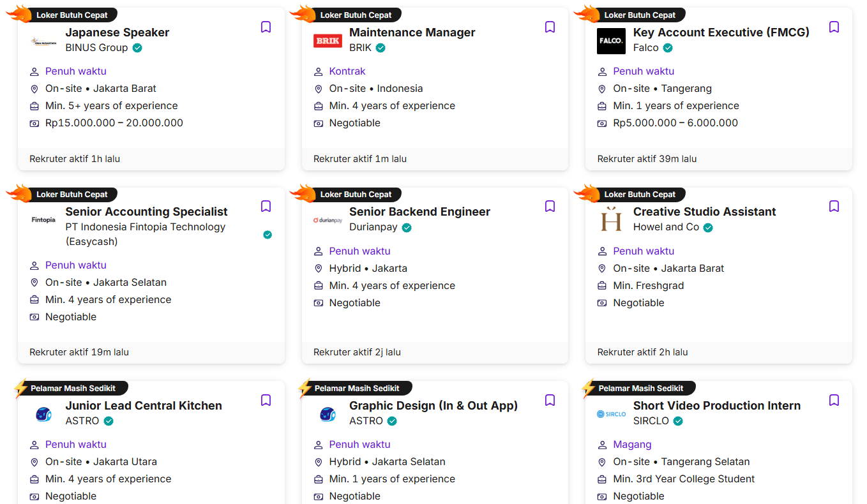Screen dimensions: 867x504
Task: Click the Falco company logo
Action: click(611, 41)
